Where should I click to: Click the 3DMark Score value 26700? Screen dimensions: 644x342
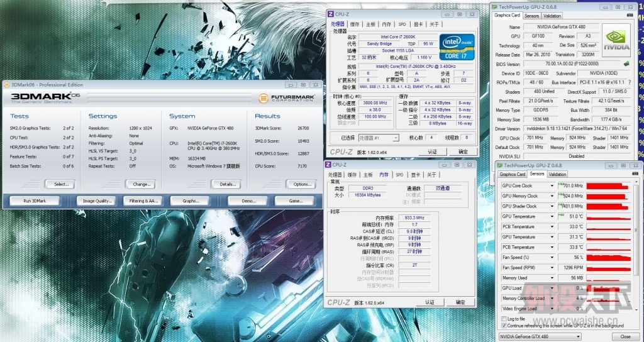pyautogui.click(x=303, y=128)
